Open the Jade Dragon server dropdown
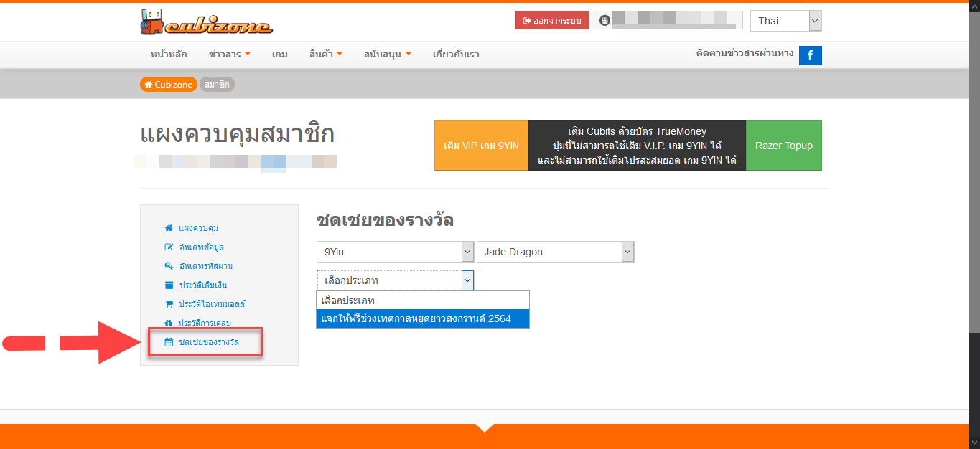Screen dimensions: 980x449 (x=556, y=252)
